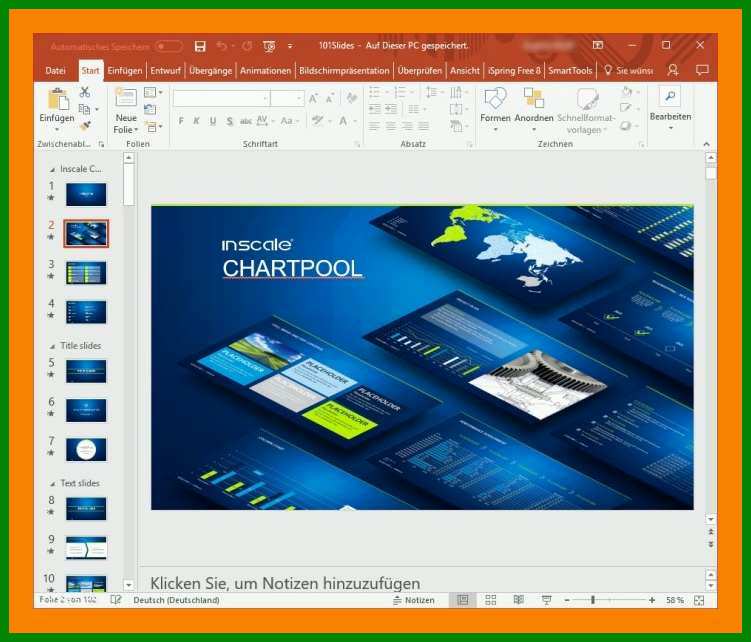Select slide 1 thumbnail

coord(86,194)
